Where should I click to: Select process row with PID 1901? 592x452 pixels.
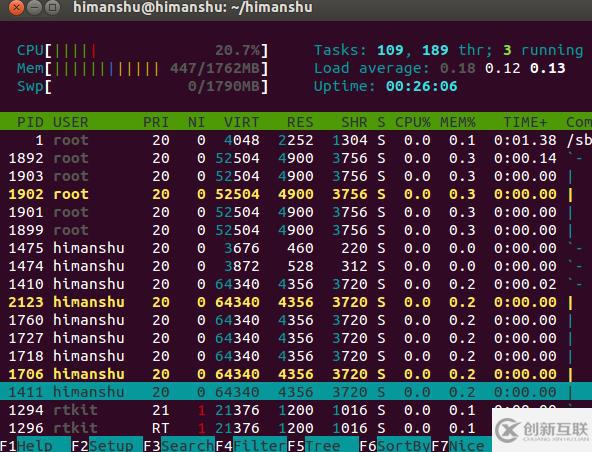296,212
